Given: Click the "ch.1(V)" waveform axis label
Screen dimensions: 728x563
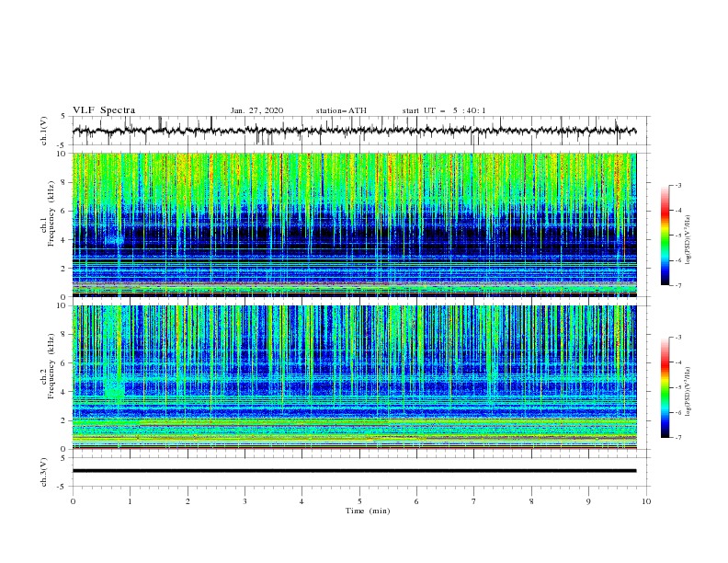Looking at the screenshot, I should pyautogui.click(x=44, y=131).
